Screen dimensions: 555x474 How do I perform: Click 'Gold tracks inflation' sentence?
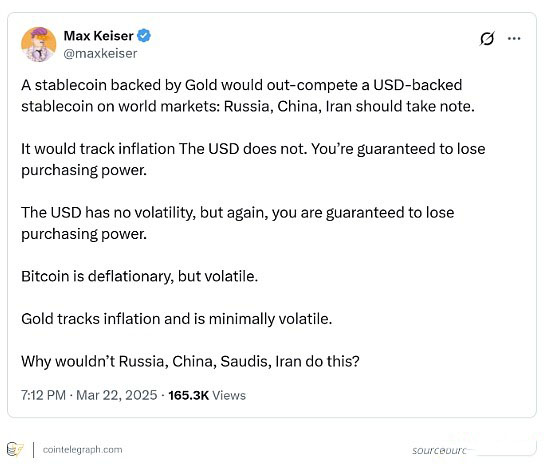click(x=177, y=319)
